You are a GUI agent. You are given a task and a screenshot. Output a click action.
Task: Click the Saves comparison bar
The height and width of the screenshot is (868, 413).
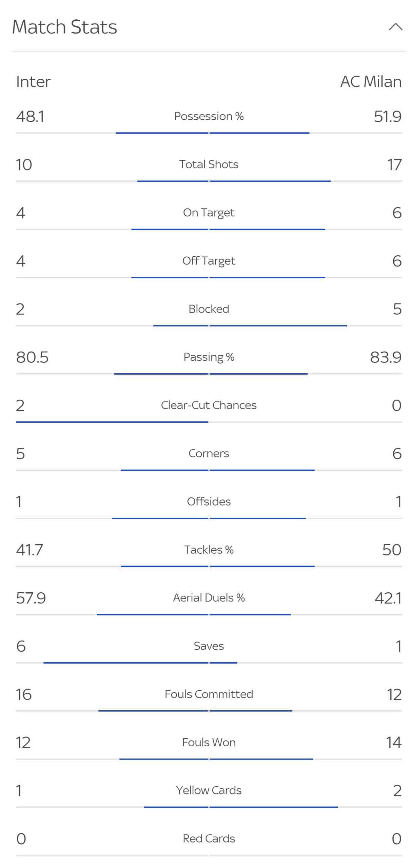pyautogui.click(x=209, y=663)
